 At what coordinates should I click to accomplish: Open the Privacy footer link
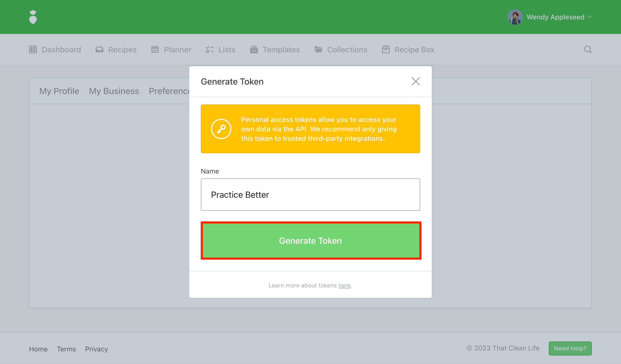click(x=96, y=349)
